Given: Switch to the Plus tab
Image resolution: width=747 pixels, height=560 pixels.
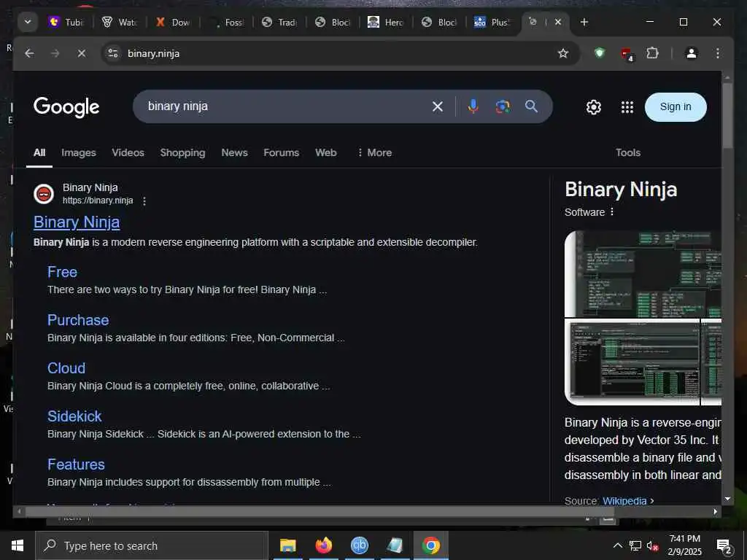Looking at the screenshot, I should click(493, 22).
